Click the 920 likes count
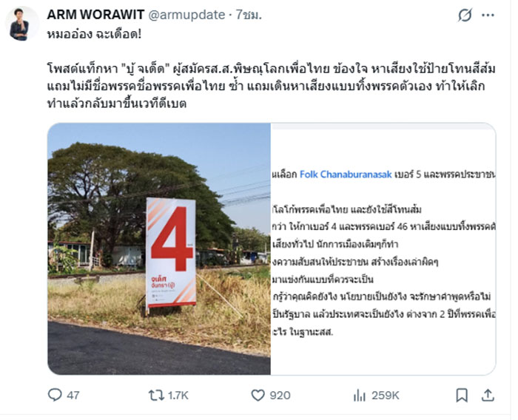This screenshot has height=420, width=518. tap(280, 396)
